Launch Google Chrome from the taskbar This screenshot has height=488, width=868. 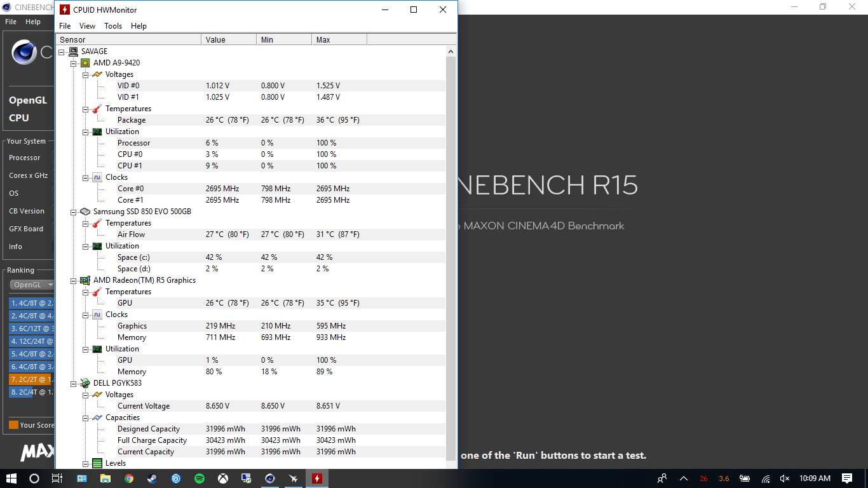(x=129, y=478)
